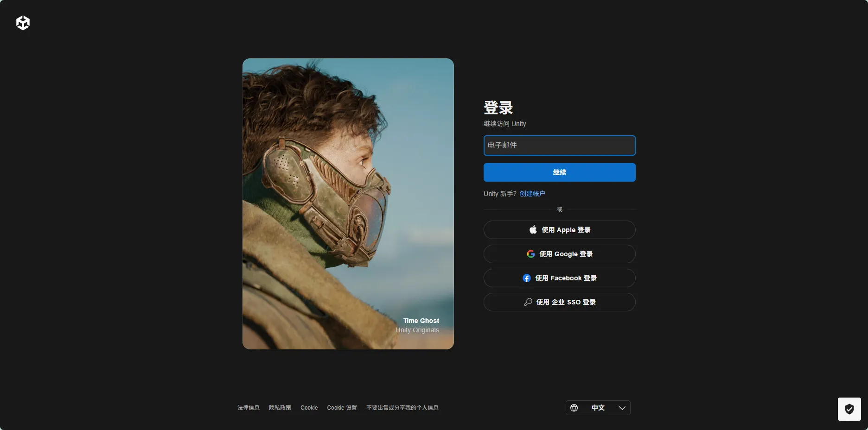Open the Cookie 设置 footer link
The height and width of the screenshot is (430, 868).
[x=342, y=408]
